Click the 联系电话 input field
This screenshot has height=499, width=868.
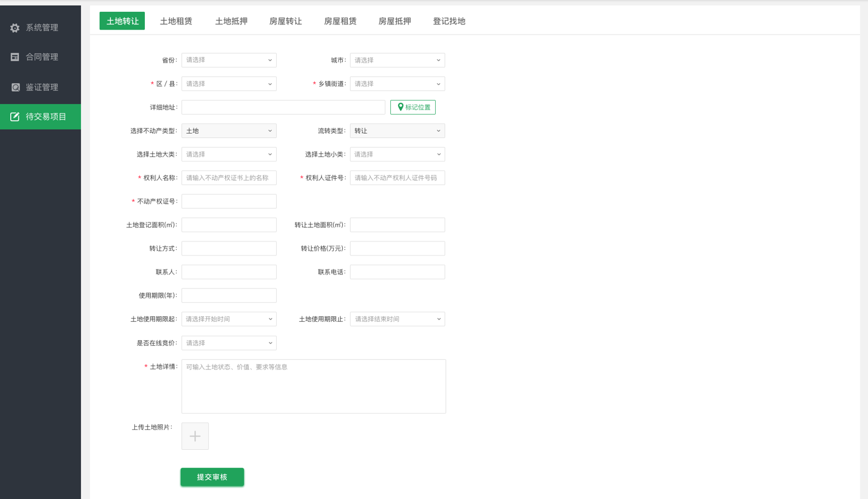(x=397, y=272)
